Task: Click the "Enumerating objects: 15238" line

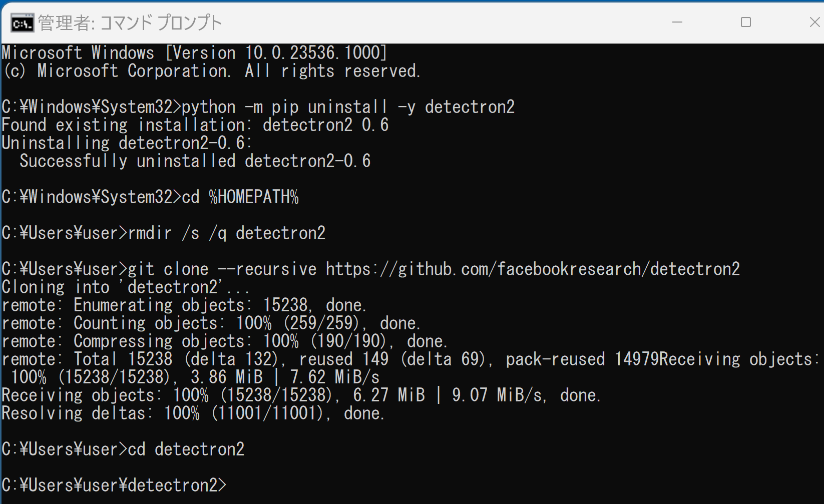Action: [184, 305]
